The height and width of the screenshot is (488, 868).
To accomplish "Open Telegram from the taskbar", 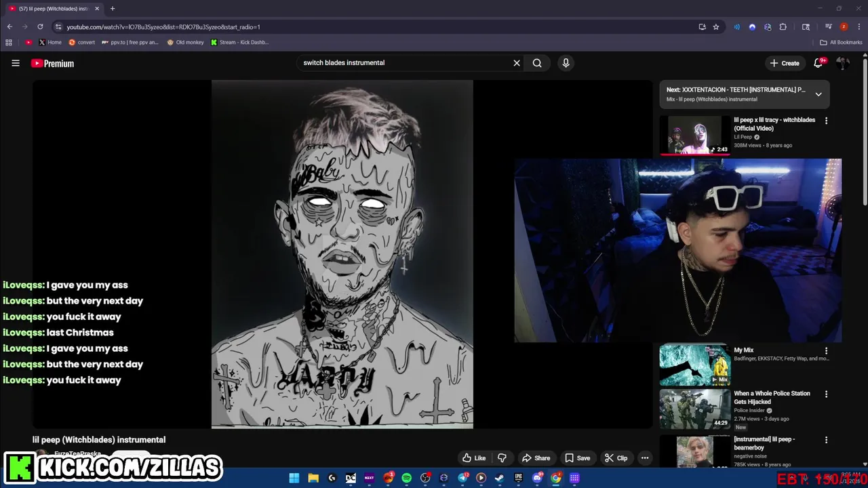I will (462, 478).
